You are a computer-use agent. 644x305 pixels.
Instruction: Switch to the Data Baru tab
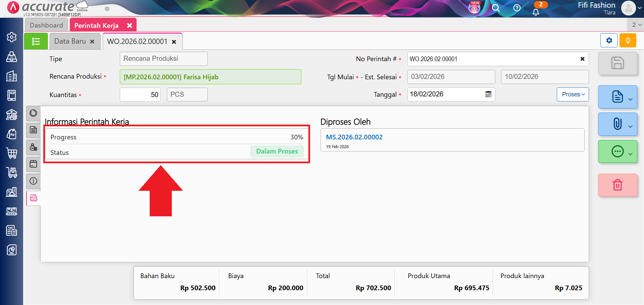pos(70,41)
